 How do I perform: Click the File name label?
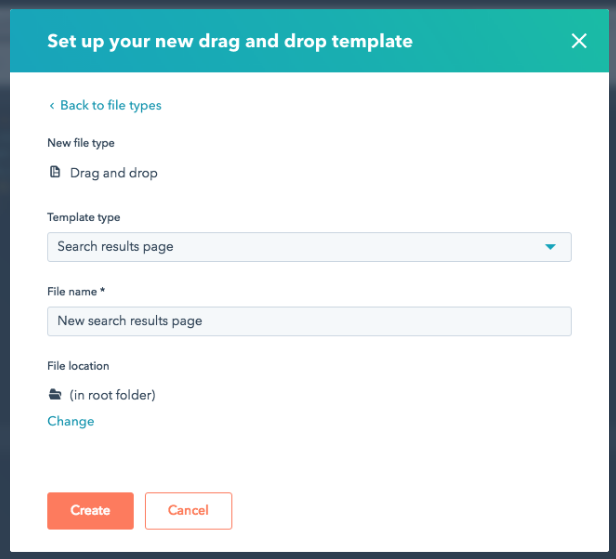coord(72,291)
